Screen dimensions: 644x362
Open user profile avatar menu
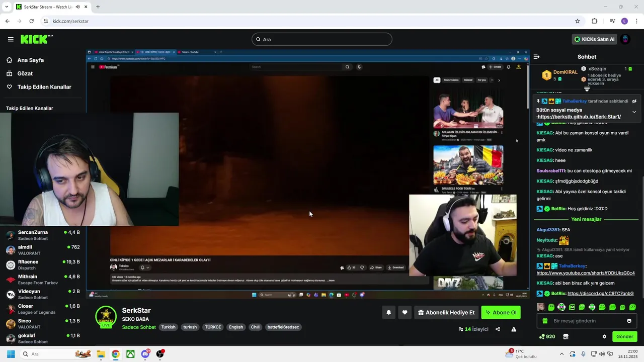pos(625,39)
